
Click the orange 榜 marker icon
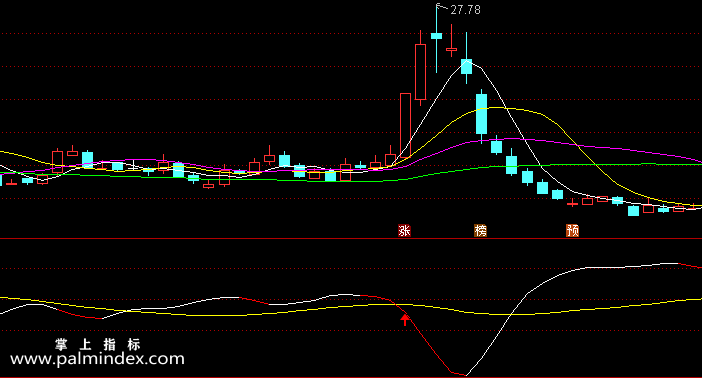[x=480, y=231]
